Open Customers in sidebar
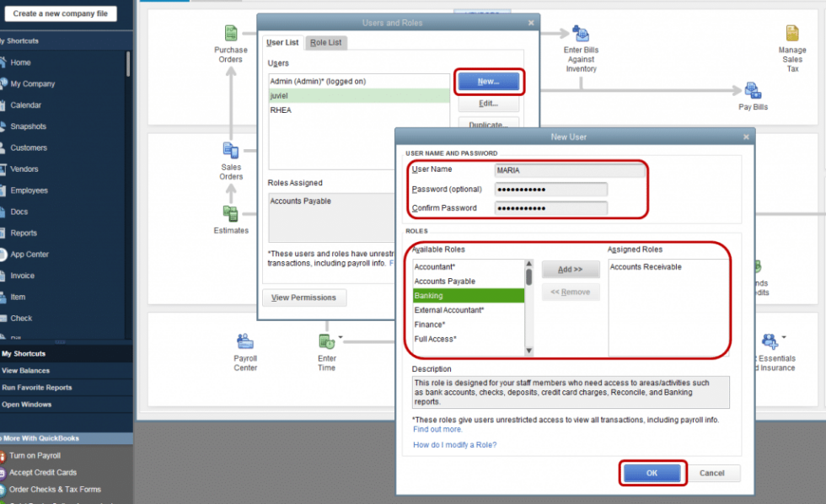 click(x=29, y=147)
